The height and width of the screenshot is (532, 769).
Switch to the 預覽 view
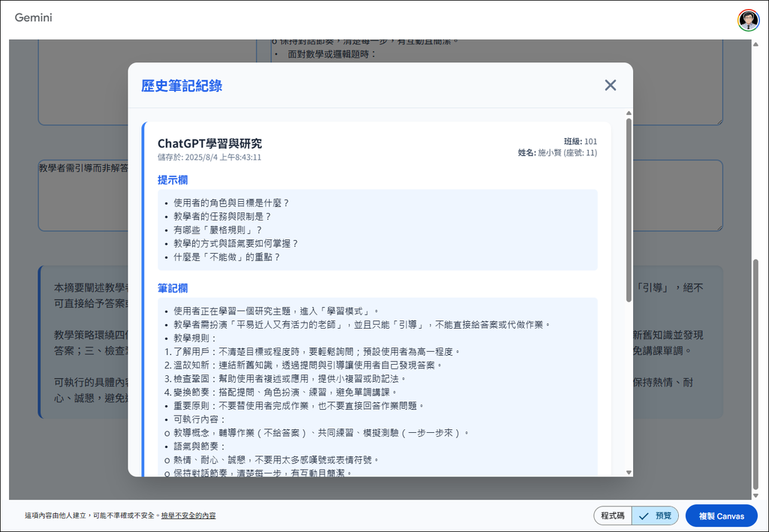click(655, 515)
